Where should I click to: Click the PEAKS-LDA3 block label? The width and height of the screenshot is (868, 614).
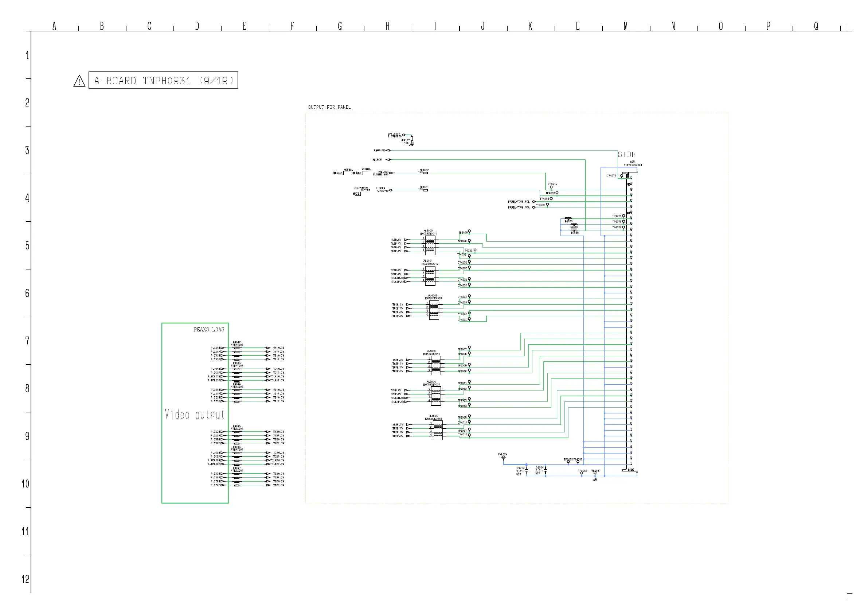pos(209,330)
